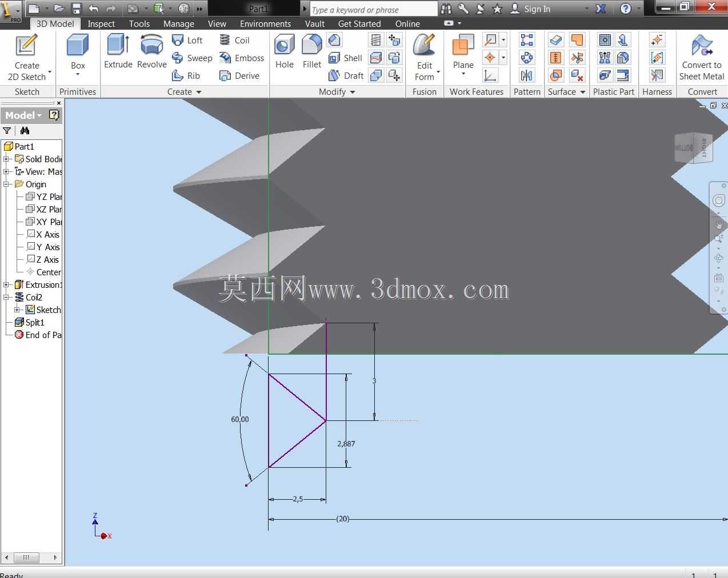Image resolution: width=728 pixels, height=578 pixels.
Task: Click the Pan hand in navigation bar
Action: [719, 224]
